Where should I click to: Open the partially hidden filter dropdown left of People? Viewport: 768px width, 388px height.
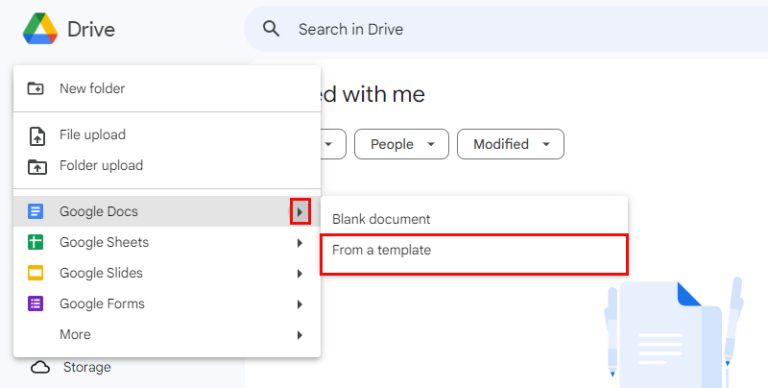333,144
